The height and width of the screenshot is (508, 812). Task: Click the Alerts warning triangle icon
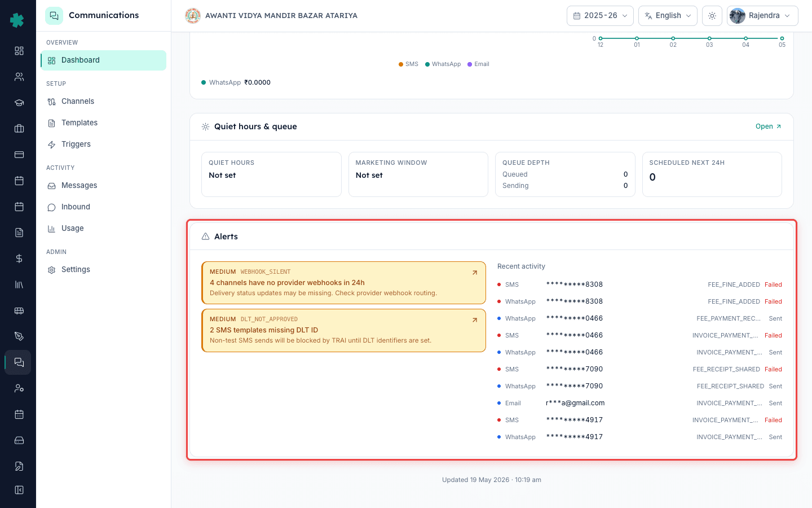tap(205, 237)
